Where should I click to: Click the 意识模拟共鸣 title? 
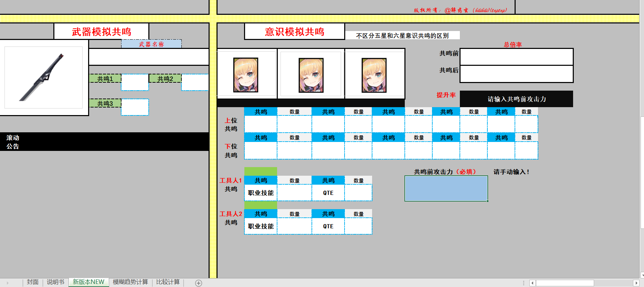[295, 32]
